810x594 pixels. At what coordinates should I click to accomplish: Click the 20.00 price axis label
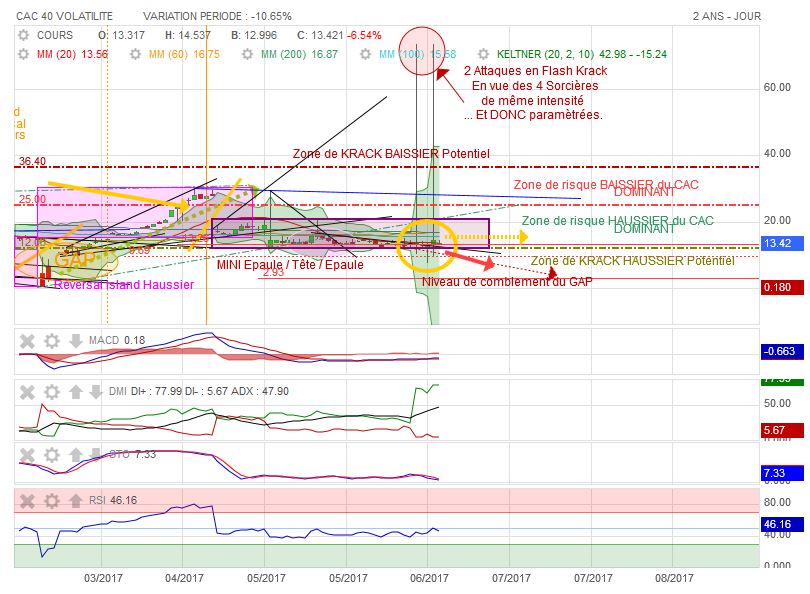pos(777,221)
